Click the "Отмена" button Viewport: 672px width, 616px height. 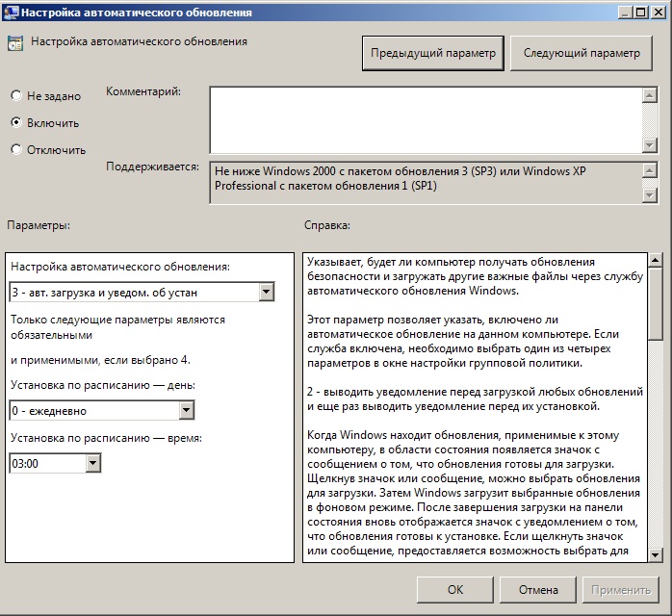[538, 590]
